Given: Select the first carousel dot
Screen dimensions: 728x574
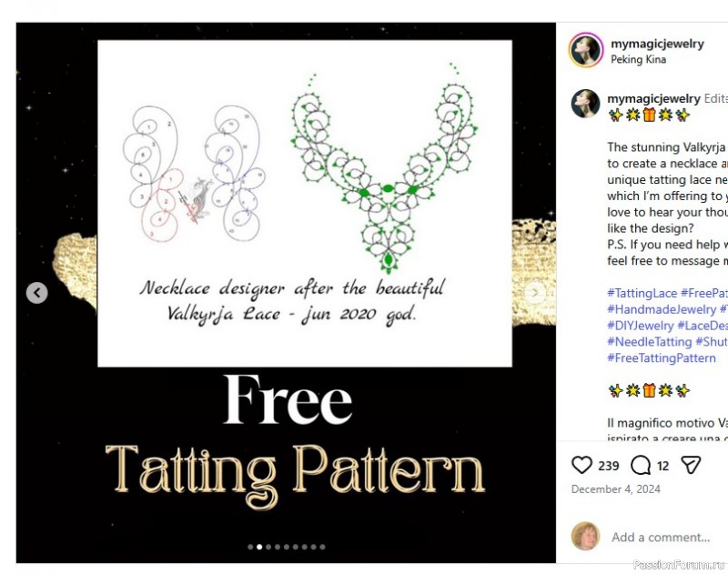Looking at the screenshot, I should click(250, 547).
